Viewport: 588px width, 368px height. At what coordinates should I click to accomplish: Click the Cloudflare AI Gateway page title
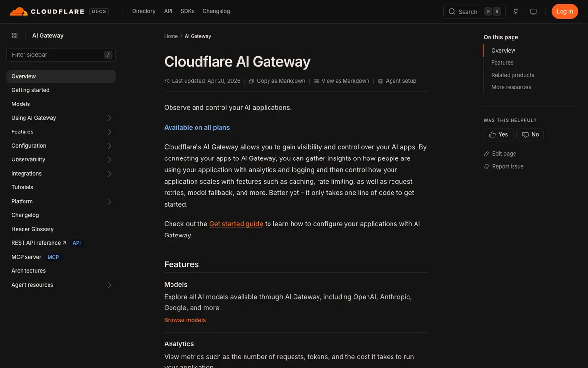237,62
